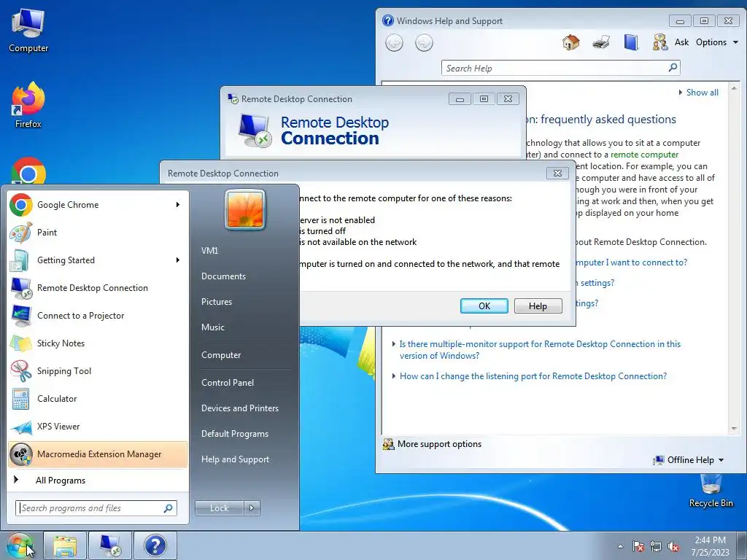Close the Remote Desktop error dialog
The image size is (747, 560).
click(x=557, y=173)
